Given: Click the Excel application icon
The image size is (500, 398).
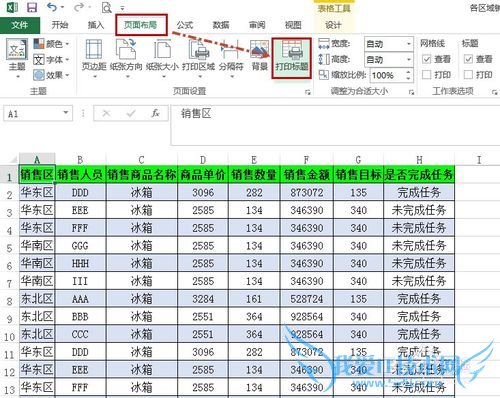Looking at the screenshot, I should pos(13,7).
